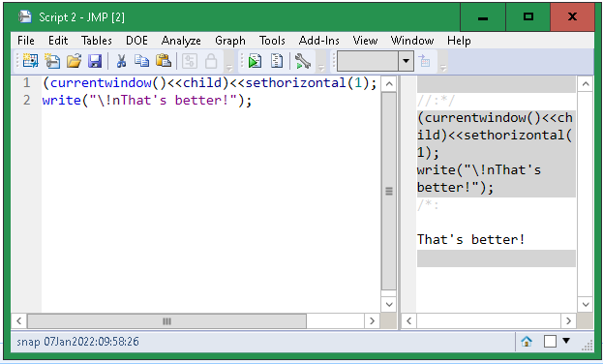Expand the last toolbar overflow options arrow
The height and width of the screenshot is (364, 603).
(x=443, y=68)
